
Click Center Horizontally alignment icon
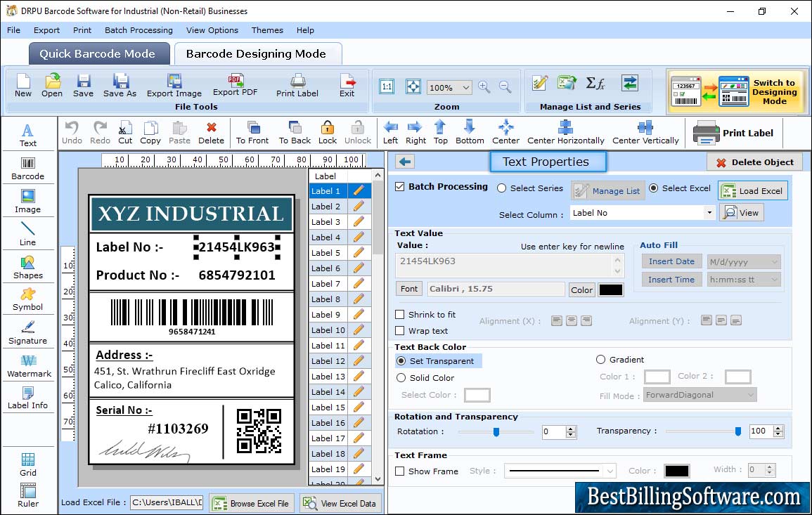click(x=565, y=133)
